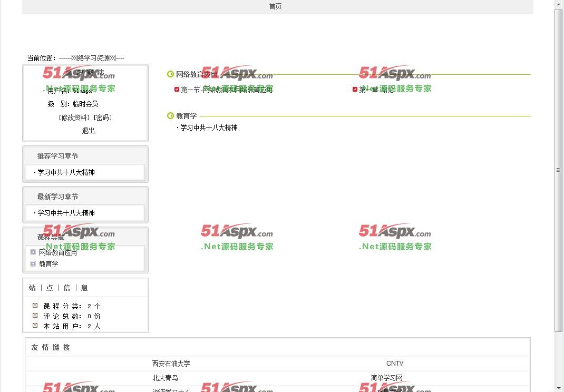
Task: Open 第一章 绪论 chapter link
Action: (x=376, y=90)
